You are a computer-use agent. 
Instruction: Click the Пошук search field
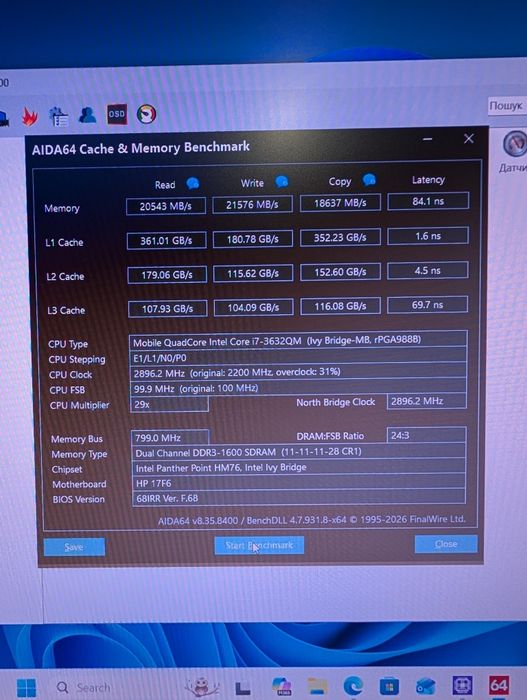click(507, 106)
